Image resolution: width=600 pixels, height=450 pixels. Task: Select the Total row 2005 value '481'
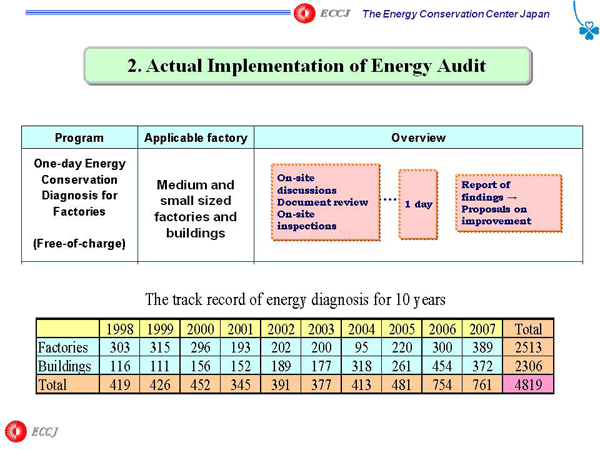[402, 384]
